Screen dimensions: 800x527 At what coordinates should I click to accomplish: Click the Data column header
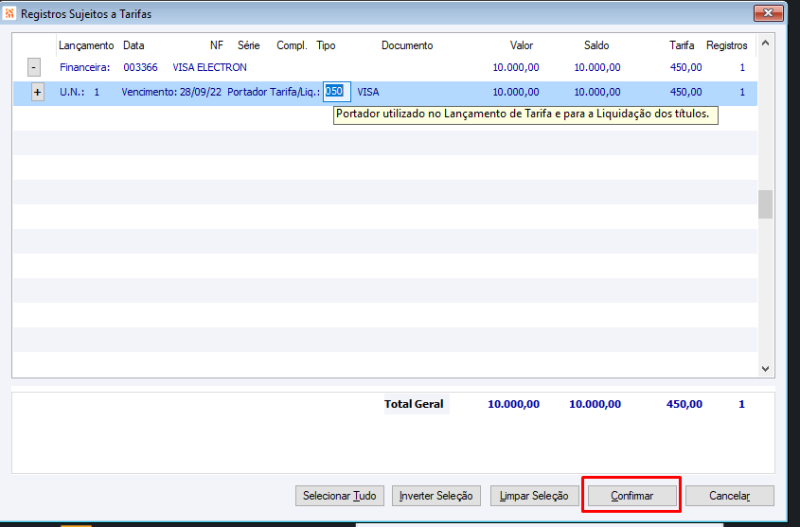tap(134, 45)
